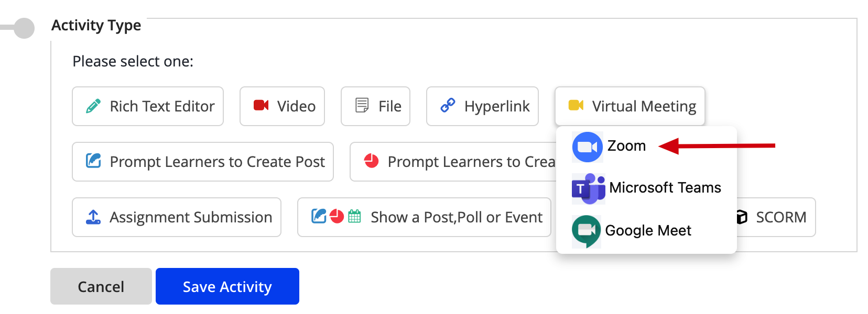Click the Zoom logo icon

588,147
